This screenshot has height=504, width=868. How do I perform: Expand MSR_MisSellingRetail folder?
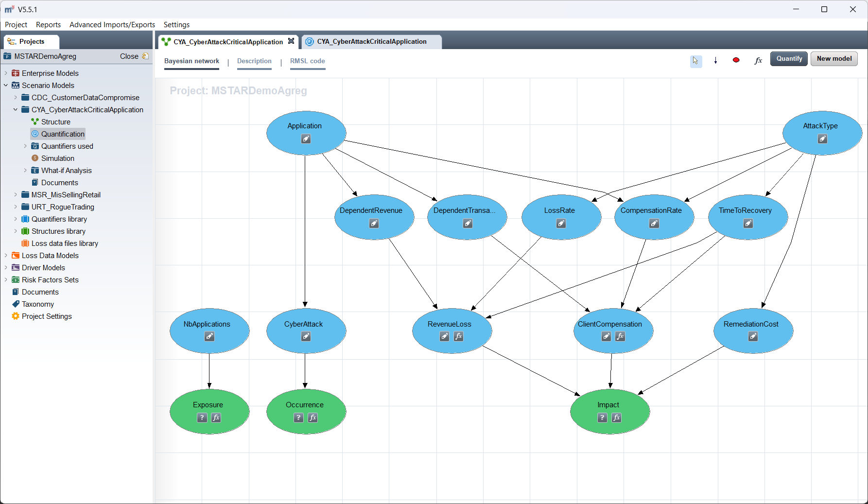(x=16, y=195)
